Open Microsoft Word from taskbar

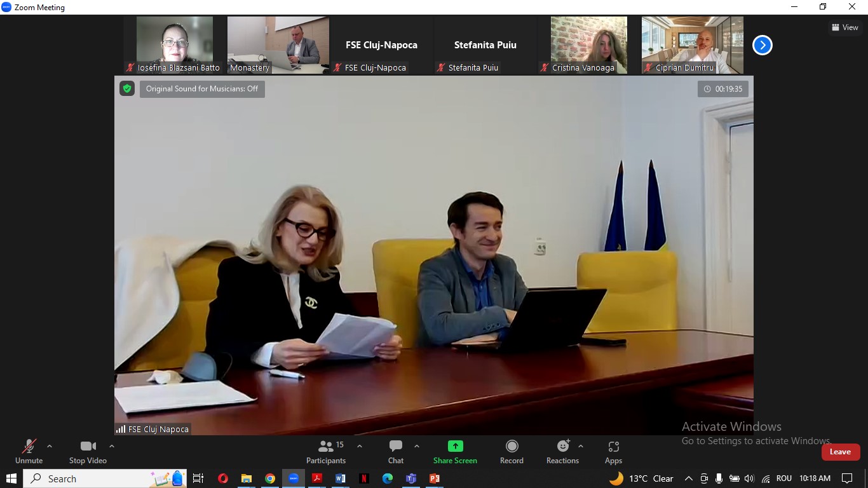click(x=341, y=478)
